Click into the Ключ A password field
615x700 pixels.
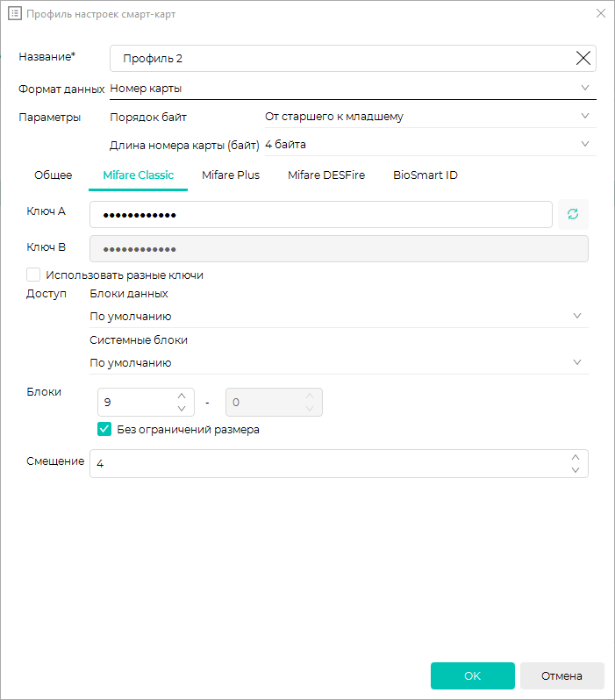click(321, 214)
